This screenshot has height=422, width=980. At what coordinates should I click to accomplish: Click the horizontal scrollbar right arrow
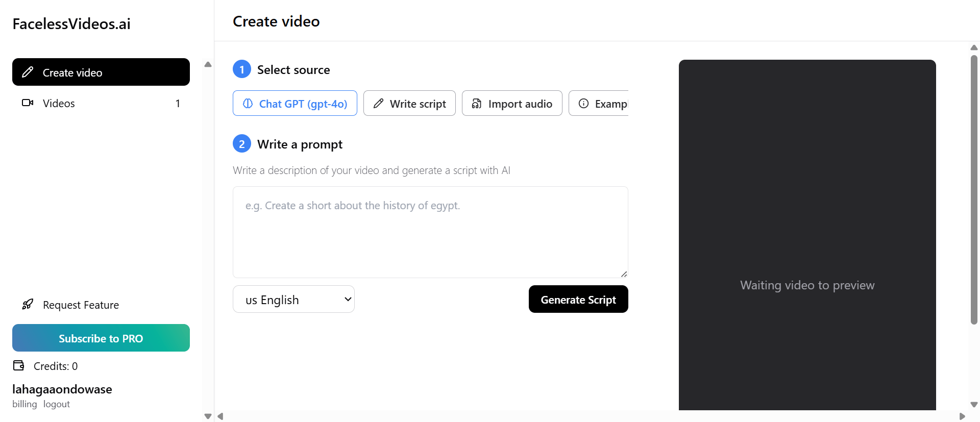tap(962, 416)
